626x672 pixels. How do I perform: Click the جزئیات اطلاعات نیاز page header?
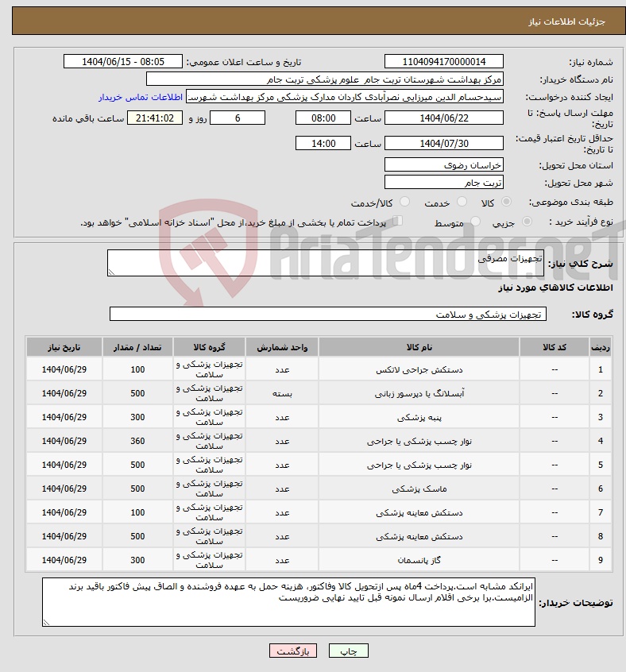point(566,21)
